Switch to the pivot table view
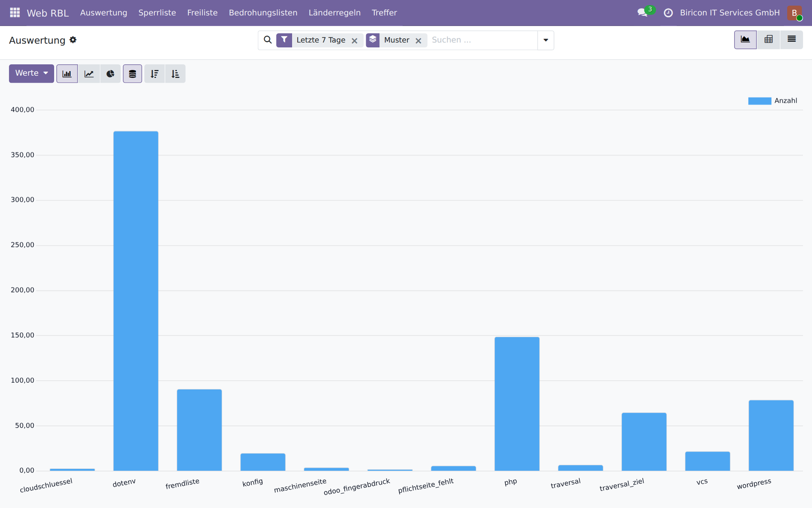The height and width of the screenshot is (508, 812). [768, 40]
